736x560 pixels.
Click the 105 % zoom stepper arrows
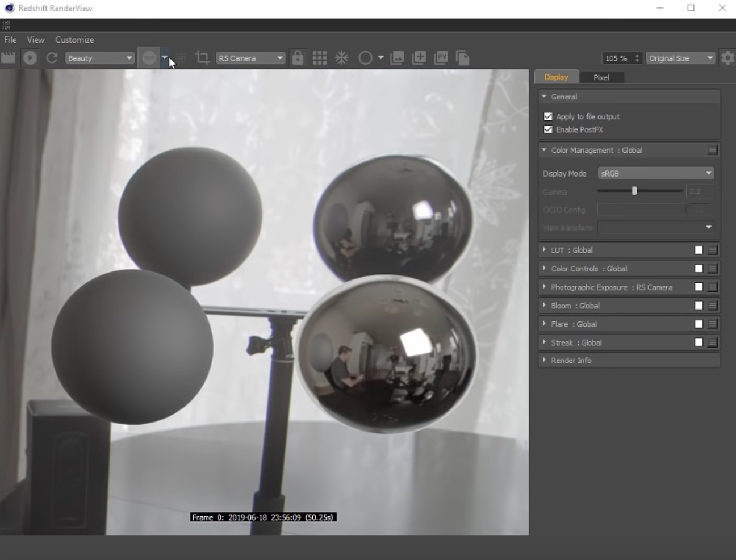point(637,58)
